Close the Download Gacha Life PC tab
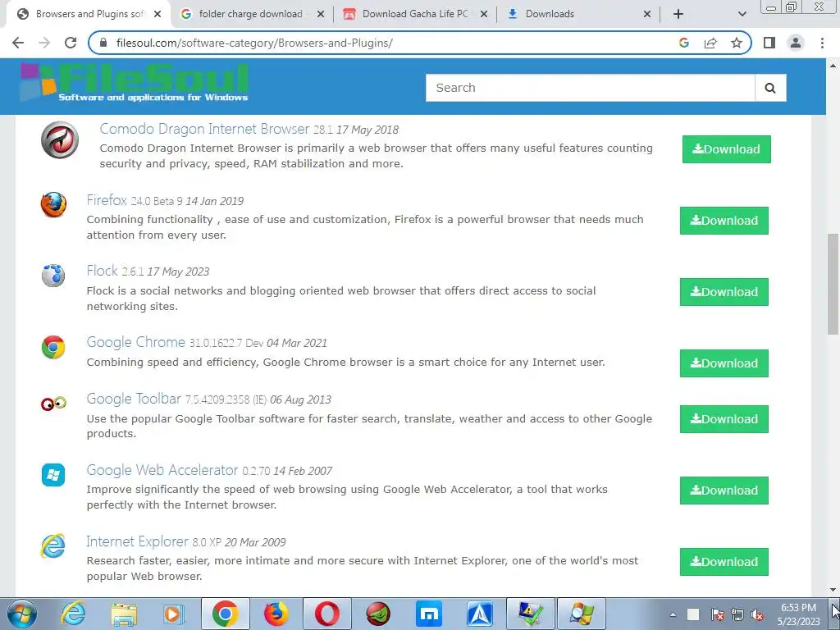 [x=484, y=15]
